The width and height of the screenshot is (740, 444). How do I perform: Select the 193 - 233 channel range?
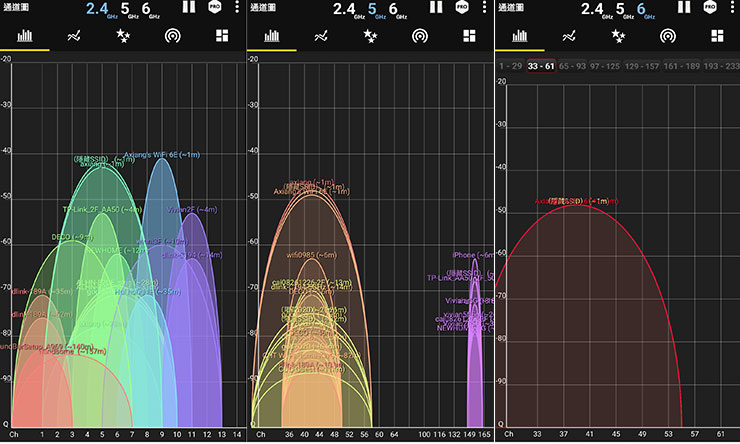(x=722, y=66)
